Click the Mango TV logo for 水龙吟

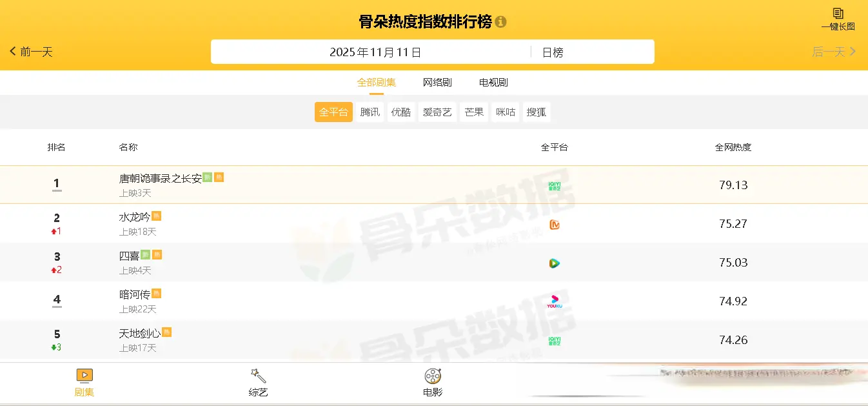click(555, 224)
